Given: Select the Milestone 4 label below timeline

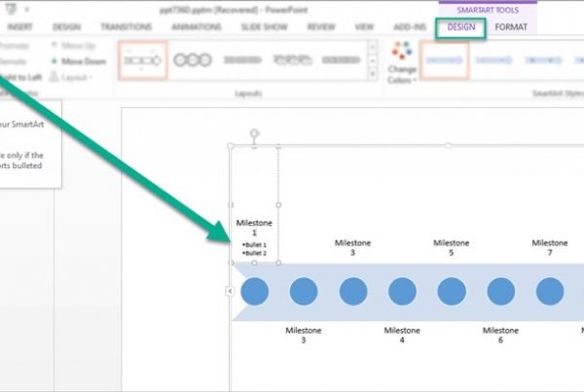Looking at the screenshot, I should coord(401,336).
